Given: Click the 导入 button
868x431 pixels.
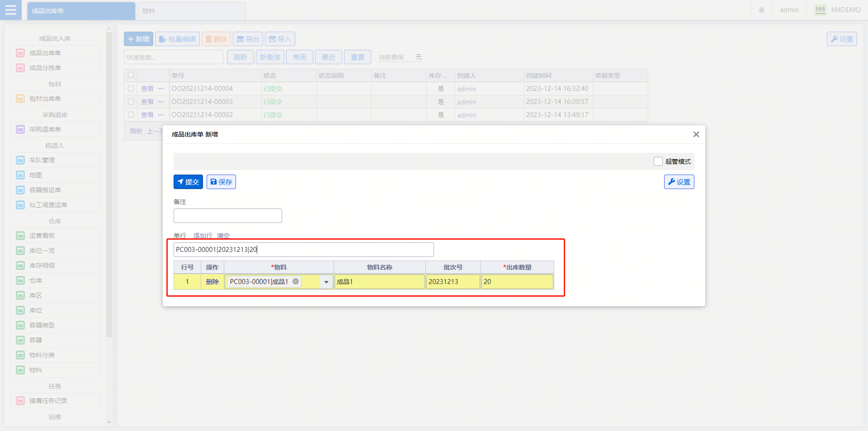Looking at the screenshot, I should [280, 39].
